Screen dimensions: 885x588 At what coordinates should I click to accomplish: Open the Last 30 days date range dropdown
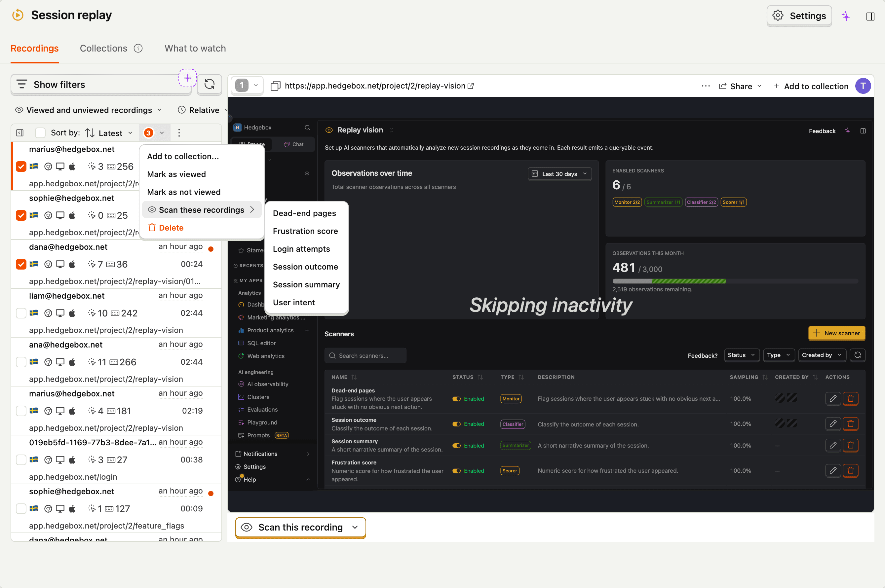[559, 174]
